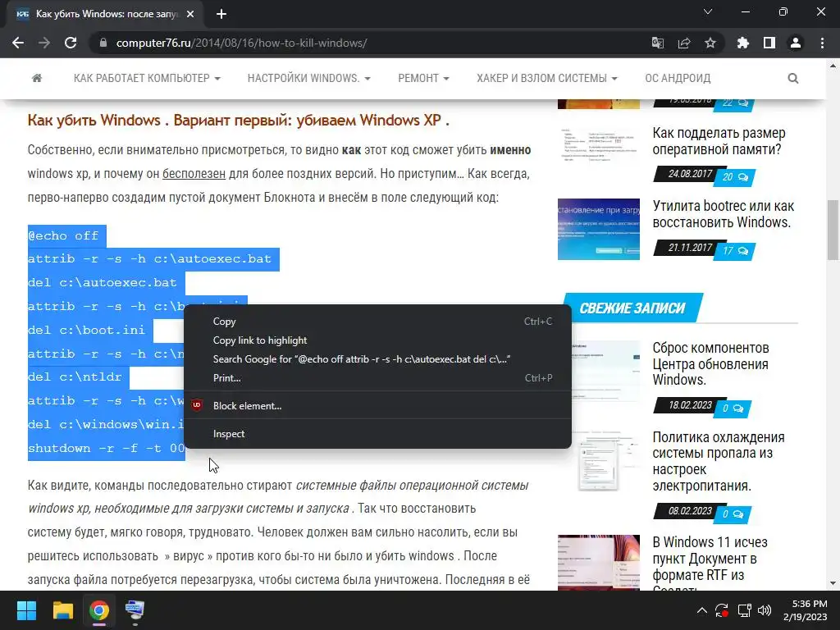Open the volume speaker icon
The height and width of the screenshot is (630, 840).
(765, 610)
